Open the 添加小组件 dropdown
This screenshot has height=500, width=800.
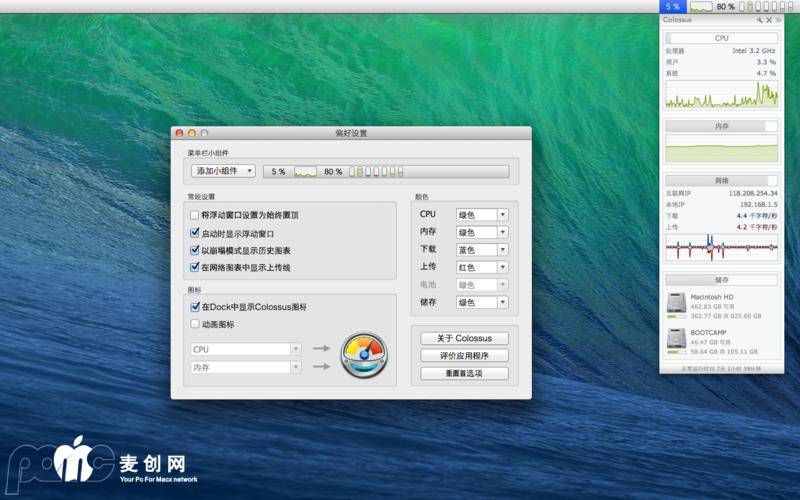point(223,171)
